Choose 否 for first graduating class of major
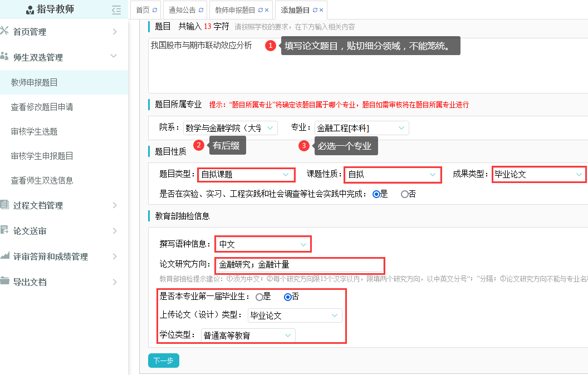 pyautogui.click(x=288, y=297)
